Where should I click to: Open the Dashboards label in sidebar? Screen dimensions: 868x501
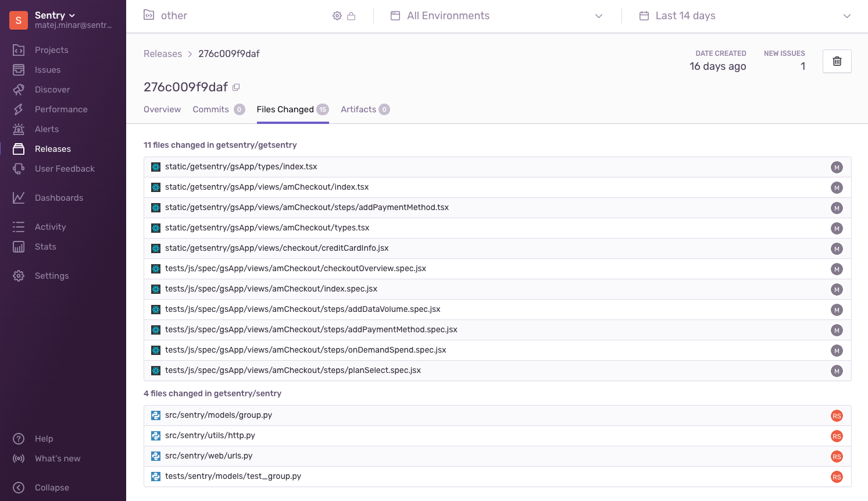tap(59, 198)
